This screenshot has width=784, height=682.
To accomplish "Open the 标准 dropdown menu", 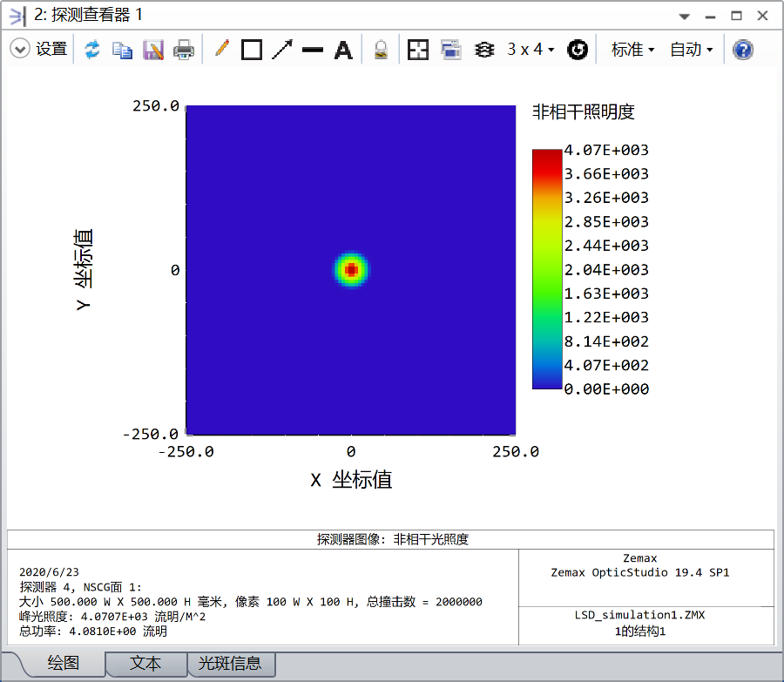I will 633,50.
